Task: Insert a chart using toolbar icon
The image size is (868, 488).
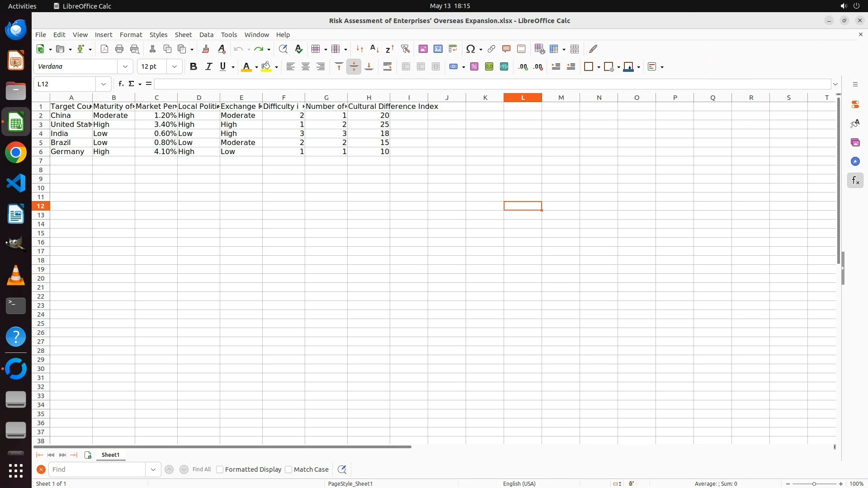Action: (438, 49)
